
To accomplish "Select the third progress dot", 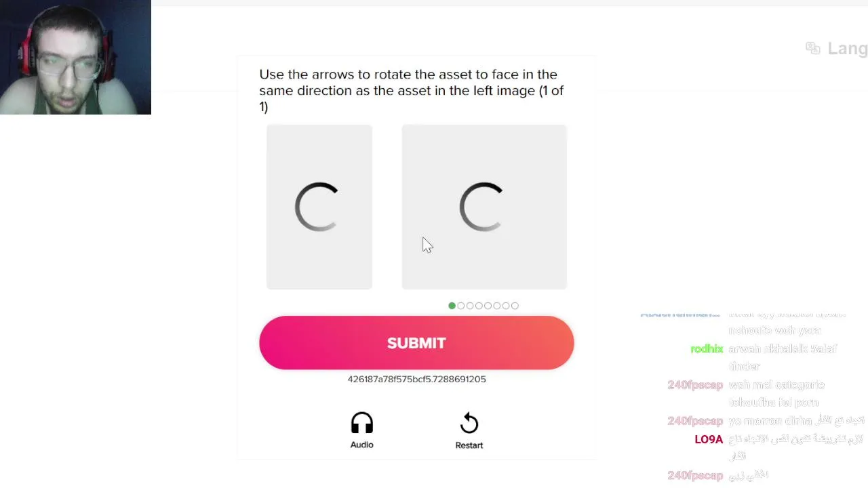I will (470, 306).
